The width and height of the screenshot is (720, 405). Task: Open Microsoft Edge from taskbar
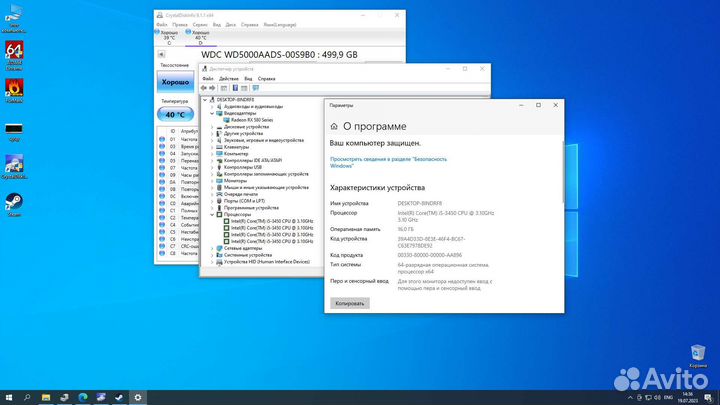coord(83,398)
